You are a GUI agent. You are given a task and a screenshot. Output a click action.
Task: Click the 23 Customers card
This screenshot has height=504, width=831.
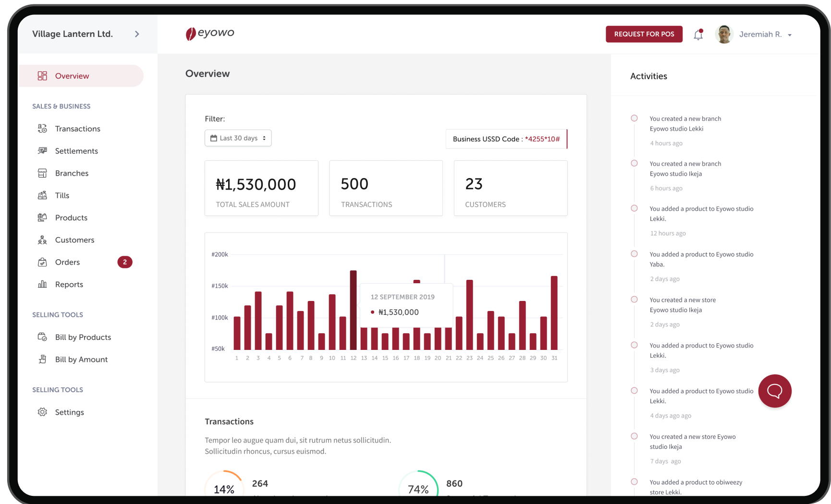511,188
